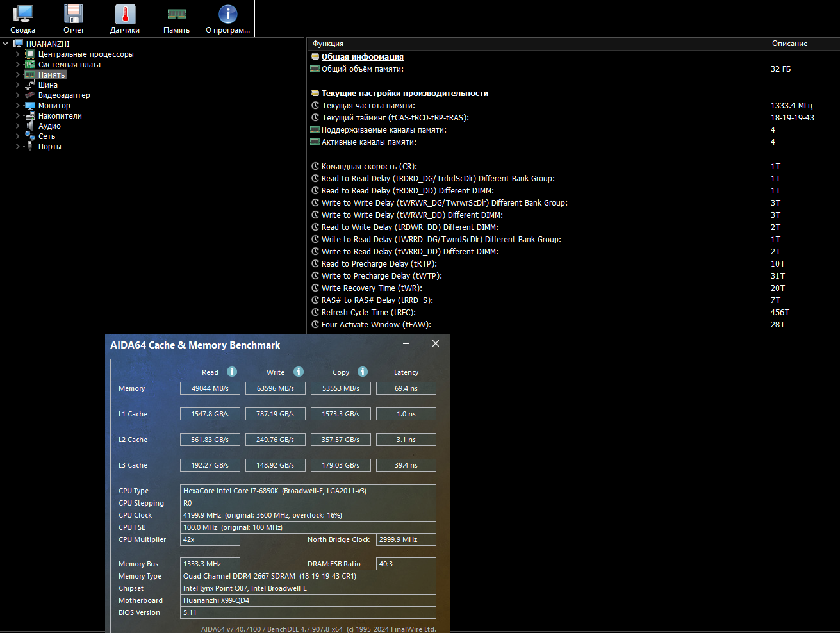Click the CPU Type field HexaCore Intel Core i7-6850K

[x=308, y=491]
